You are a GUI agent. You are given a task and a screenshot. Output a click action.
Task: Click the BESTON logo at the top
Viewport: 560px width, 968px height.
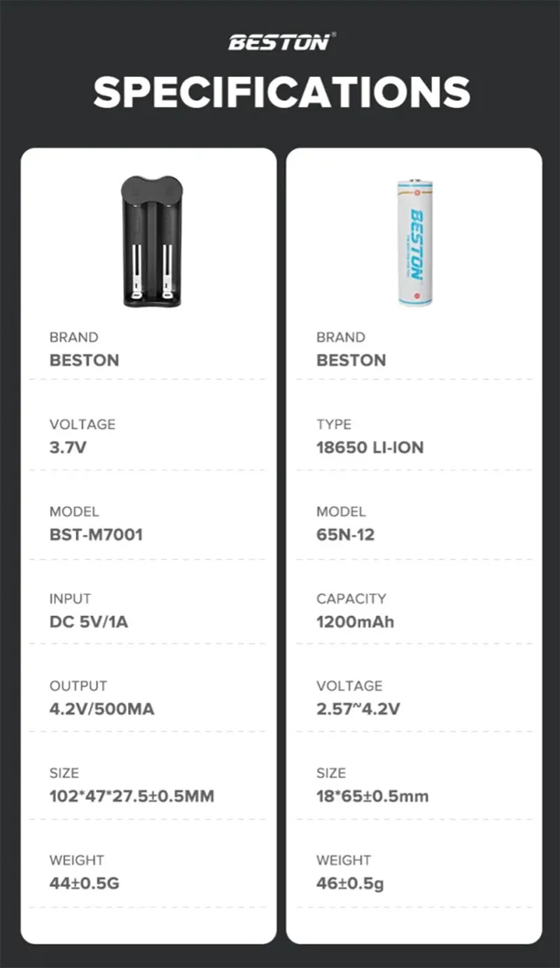[280, 41]
